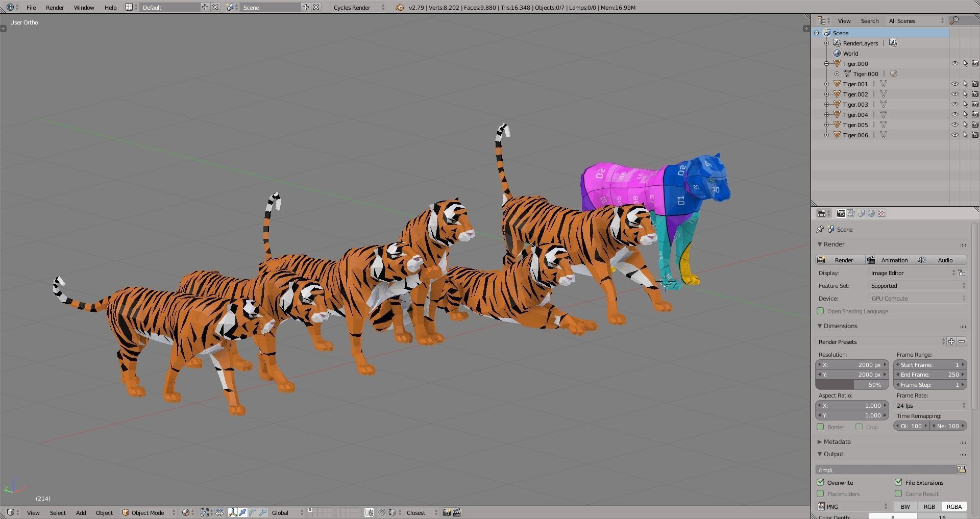Open the 3D view Add menu
Screen dimensions: 980x519
click(81, 512)
